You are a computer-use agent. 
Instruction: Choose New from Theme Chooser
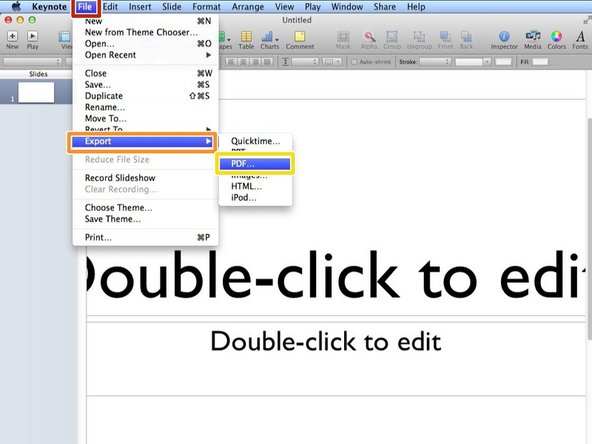click(x=145, y=32)
